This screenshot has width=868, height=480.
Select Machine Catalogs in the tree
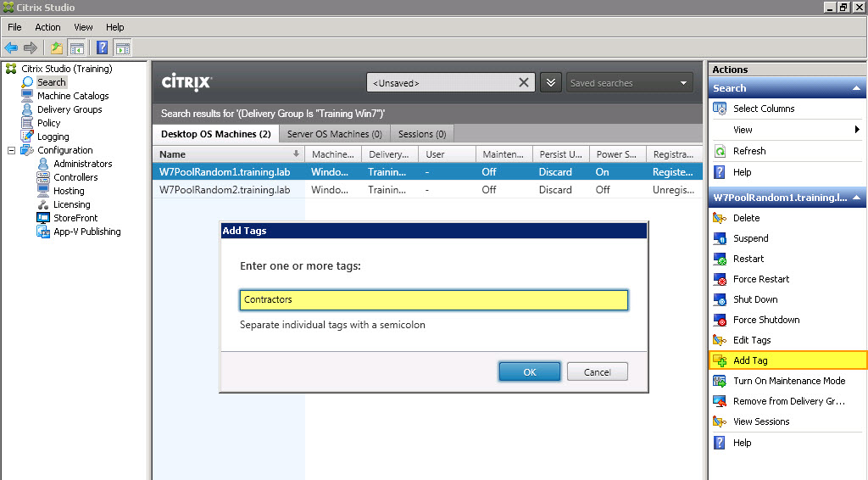pyautogui.click(x=73, y=96)
